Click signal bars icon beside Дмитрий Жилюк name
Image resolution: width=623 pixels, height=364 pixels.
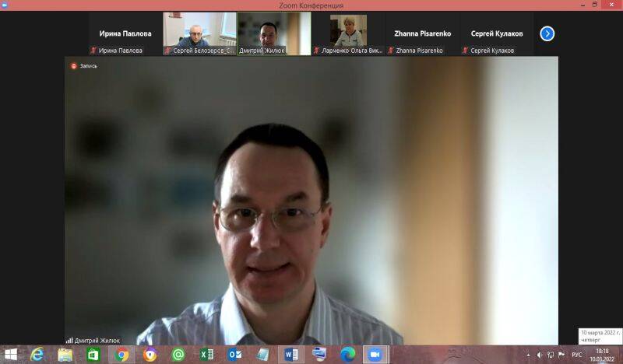click(x=69, y=340)
